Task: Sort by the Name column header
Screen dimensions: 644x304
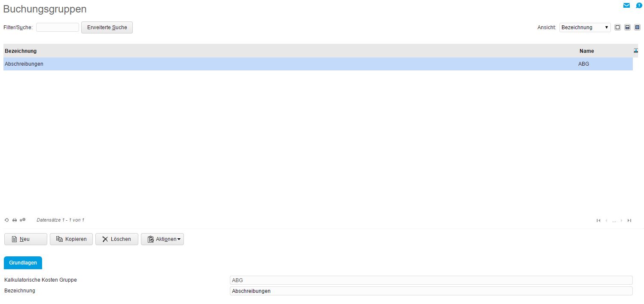Action: point(587,51)
